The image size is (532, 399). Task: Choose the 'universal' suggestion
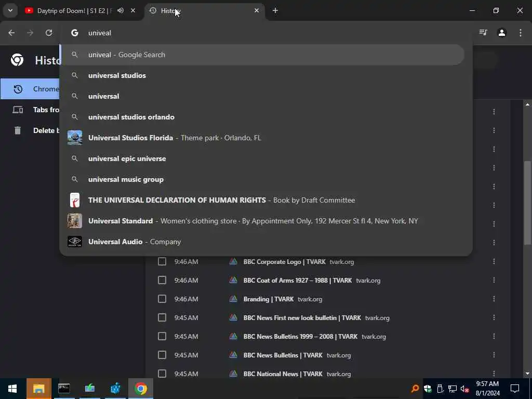(262, 96)
